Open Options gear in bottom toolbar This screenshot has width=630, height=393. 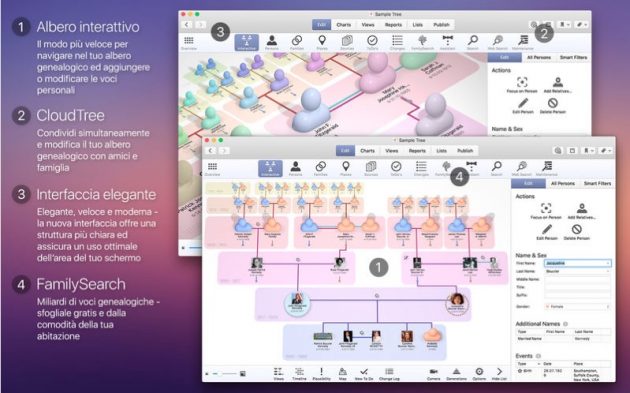479,373
